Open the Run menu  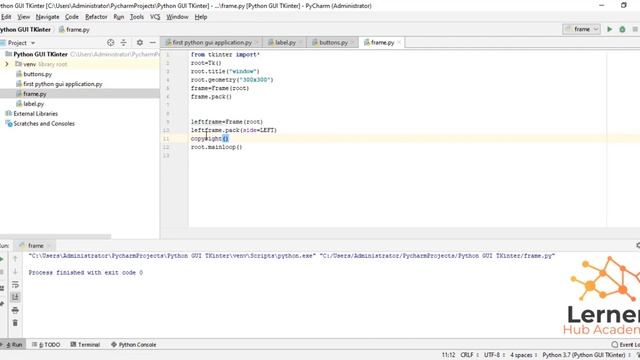[119, 17]
